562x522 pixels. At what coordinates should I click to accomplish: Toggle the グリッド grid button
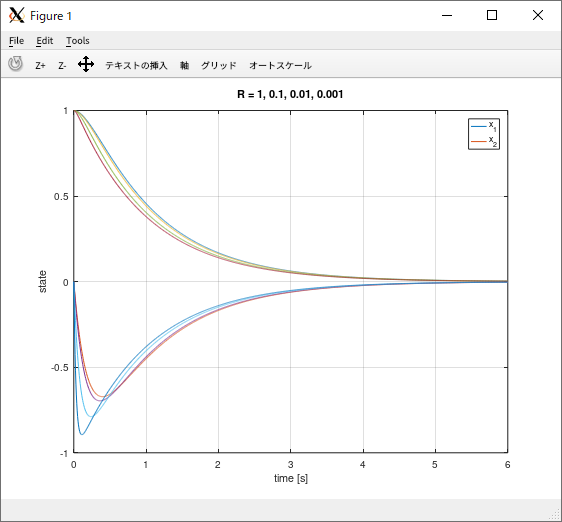point(219,65)
